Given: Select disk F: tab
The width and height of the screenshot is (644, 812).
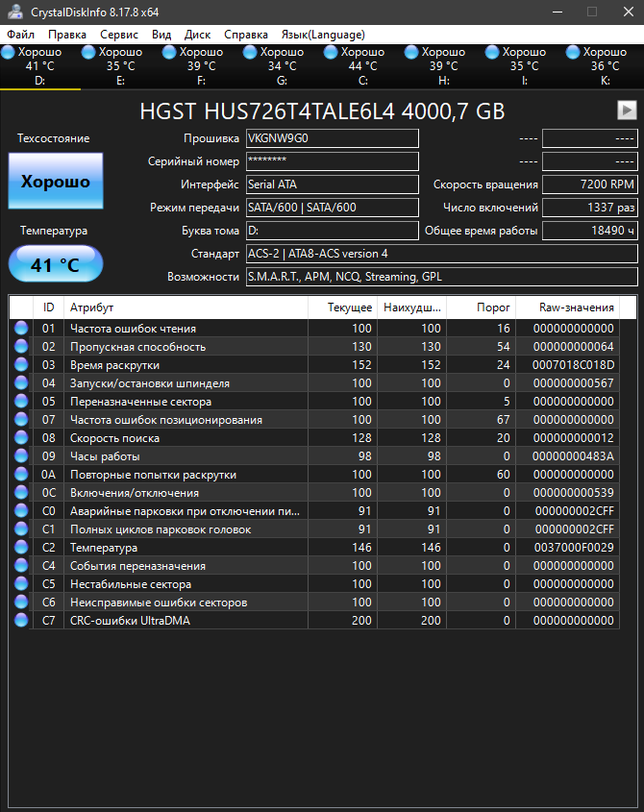Looking at the screenshot, I should pyautogui.click(x=202, y=66).
